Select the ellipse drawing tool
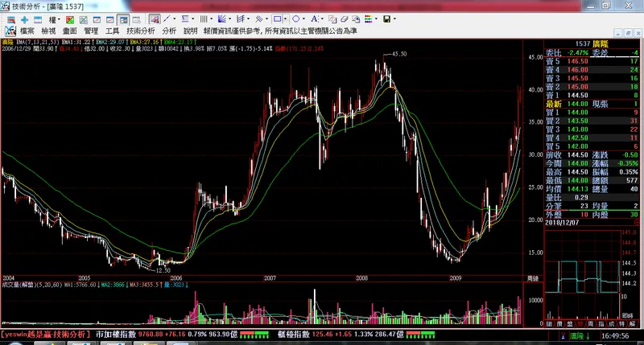 [295, 18]
